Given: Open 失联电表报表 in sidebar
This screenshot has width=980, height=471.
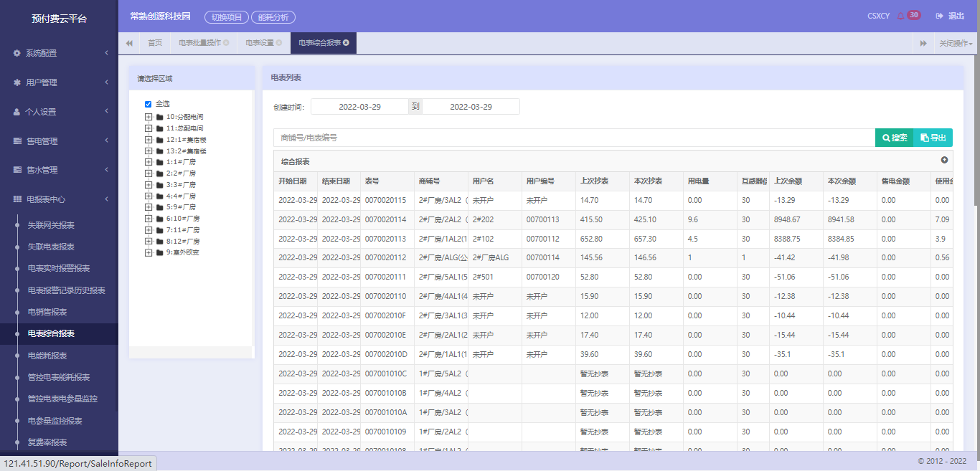Looking at the screenshot, I should pos(51,247).
